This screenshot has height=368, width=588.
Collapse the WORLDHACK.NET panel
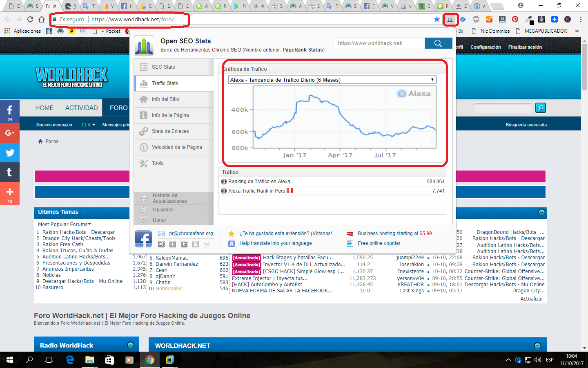point(538,346)
